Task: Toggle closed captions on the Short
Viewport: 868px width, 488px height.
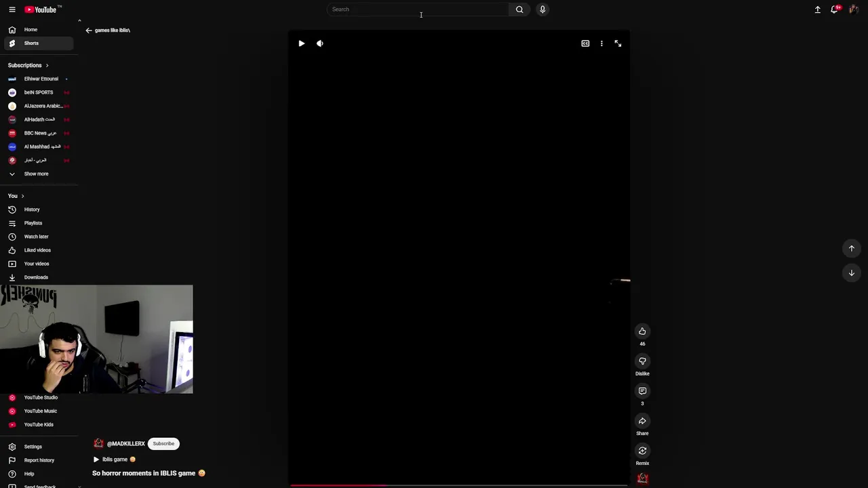Action: [x=585, y=43]
